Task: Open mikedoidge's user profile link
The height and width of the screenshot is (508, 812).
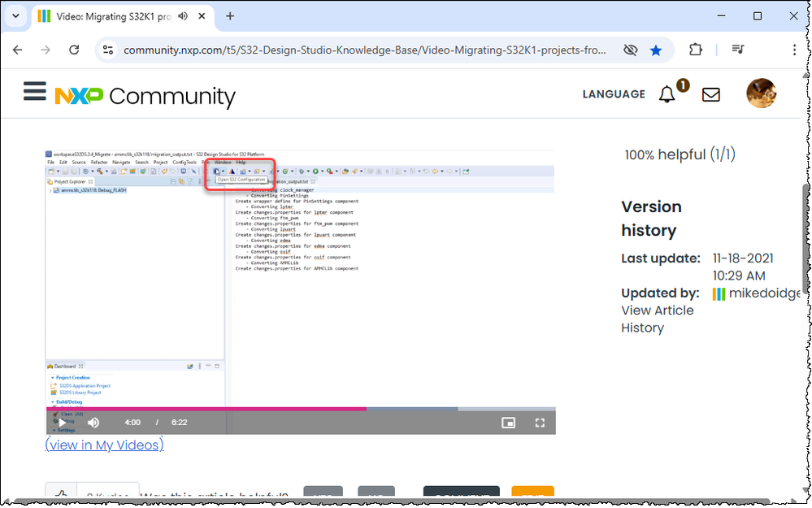Action: [x=764, y=293]
